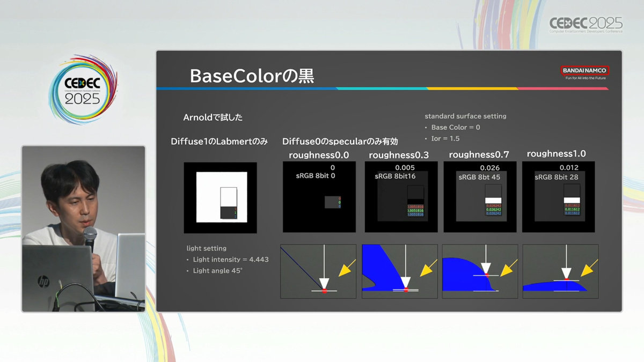
Task: Click the BANDAI NAMCO logo on the slide
Action: (x=584, y=70)
